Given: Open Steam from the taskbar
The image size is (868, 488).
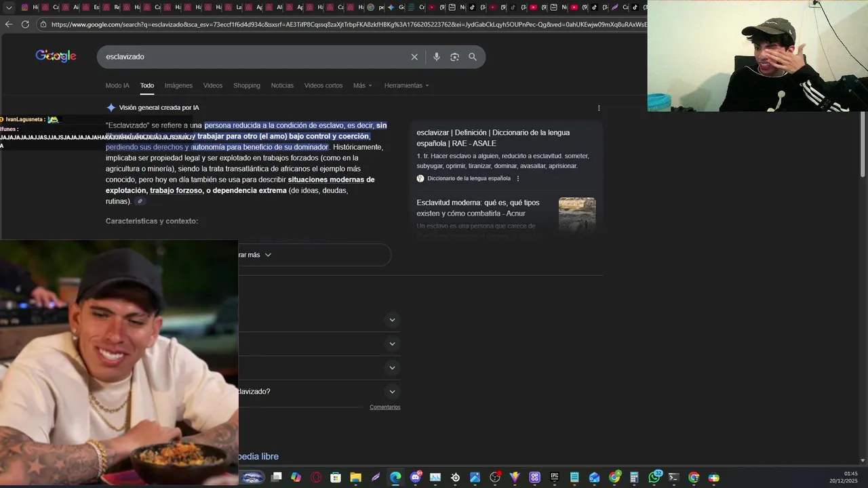Looking at the screenshot, I should point(456,477).
